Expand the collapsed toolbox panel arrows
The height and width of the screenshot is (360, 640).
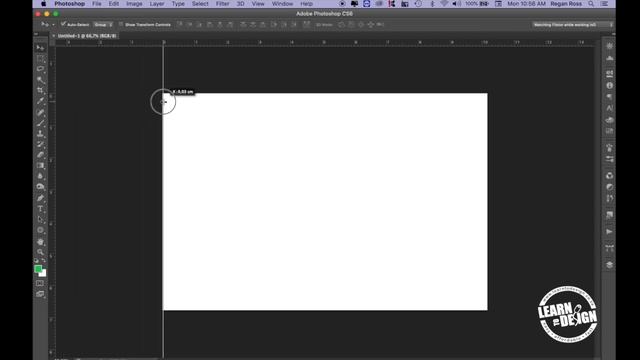coord(36,34)
